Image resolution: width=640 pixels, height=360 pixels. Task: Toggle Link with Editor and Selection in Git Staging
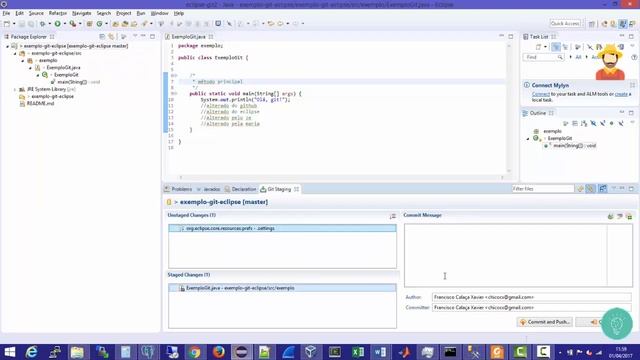(x=590, y=189)
